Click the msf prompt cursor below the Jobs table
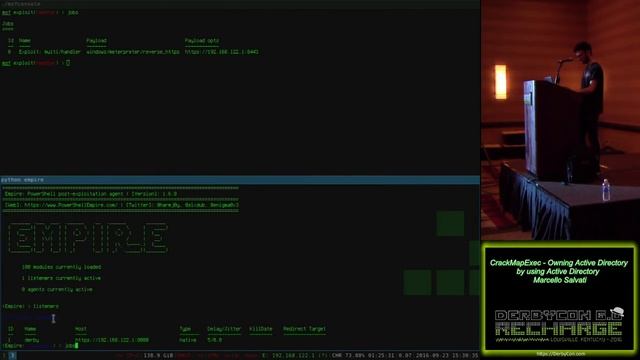Viewport: 640px width, 360px height. coord(68,63)
